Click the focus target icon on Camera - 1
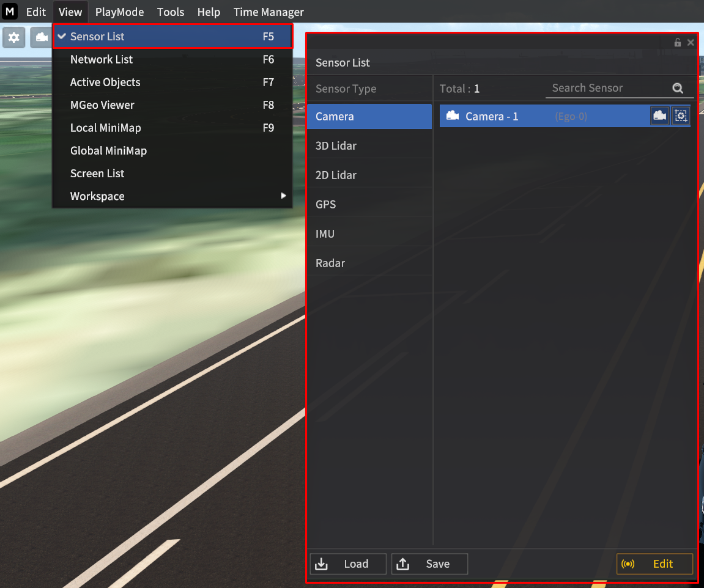This screenshot has height=588, width=704. click(x=680, y=116)
